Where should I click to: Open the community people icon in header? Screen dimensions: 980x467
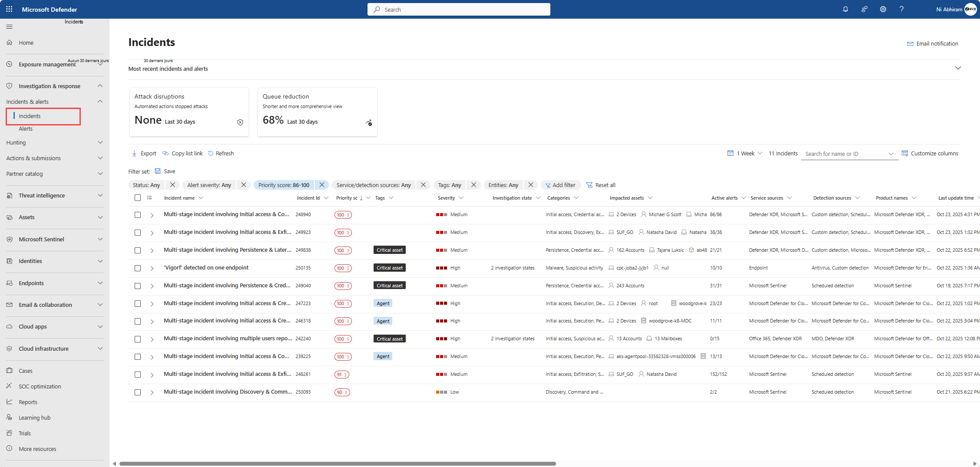(x=864, y=9)
